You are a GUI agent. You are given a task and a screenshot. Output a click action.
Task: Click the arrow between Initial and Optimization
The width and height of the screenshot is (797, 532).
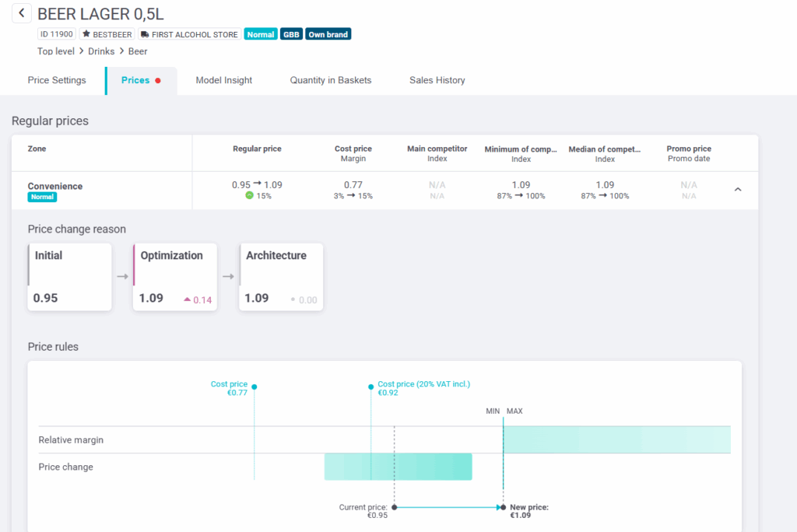click(x=122, y=276)
